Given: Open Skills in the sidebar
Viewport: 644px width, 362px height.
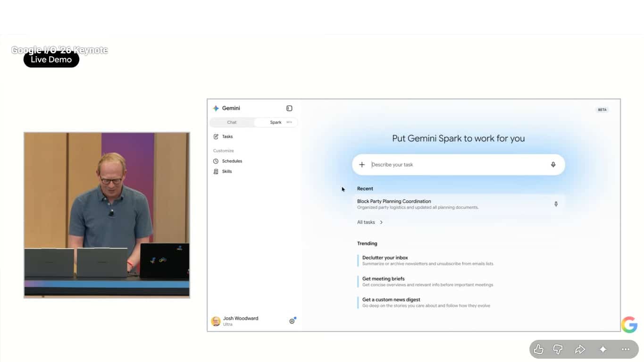Looking at the screenshot, I should point(227,171).
